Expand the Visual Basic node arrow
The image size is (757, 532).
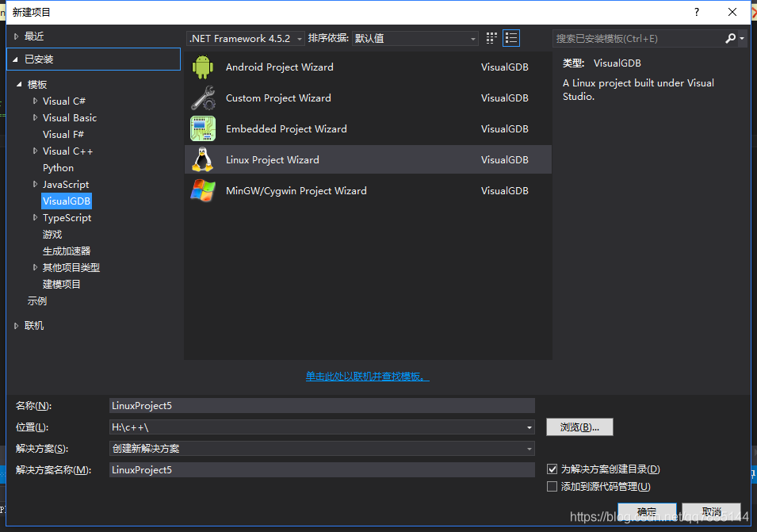(x=35, y=118)
